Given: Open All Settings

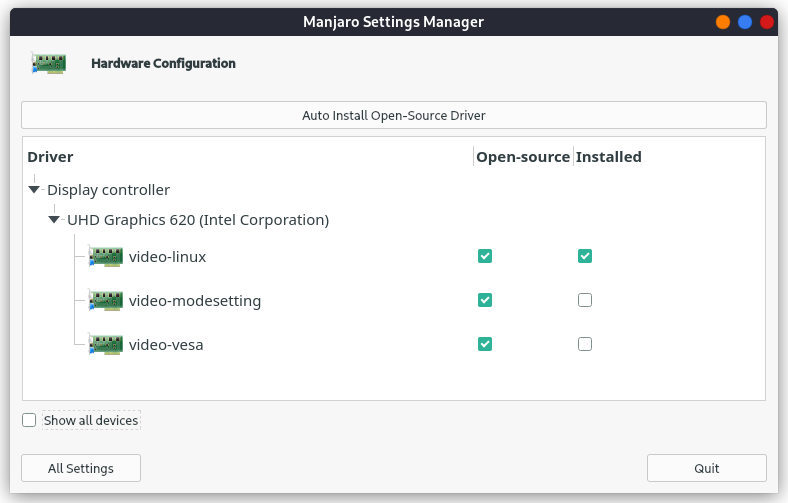Looking at the screenshot, I should [x=81, y=468].
